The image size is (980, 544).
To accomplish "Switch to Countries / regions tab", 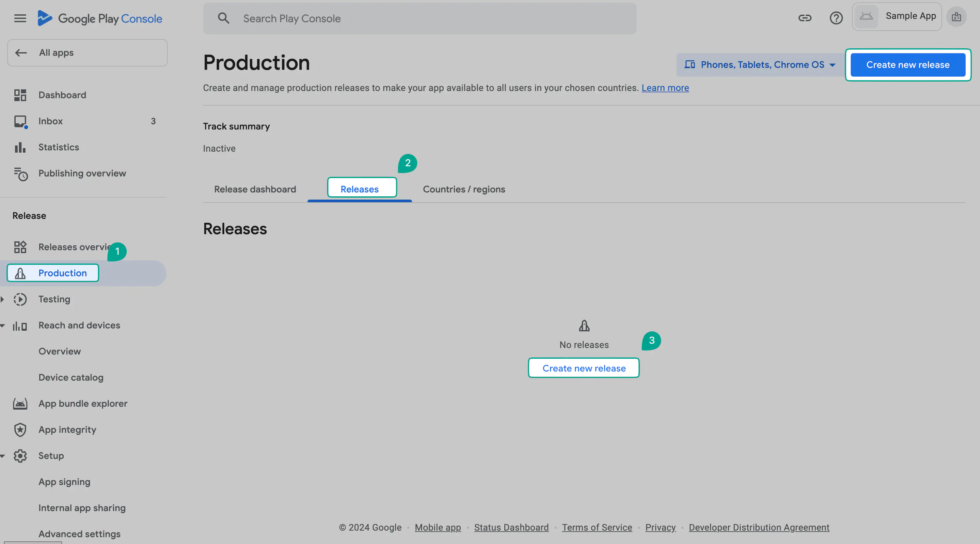I will (464, 189).
